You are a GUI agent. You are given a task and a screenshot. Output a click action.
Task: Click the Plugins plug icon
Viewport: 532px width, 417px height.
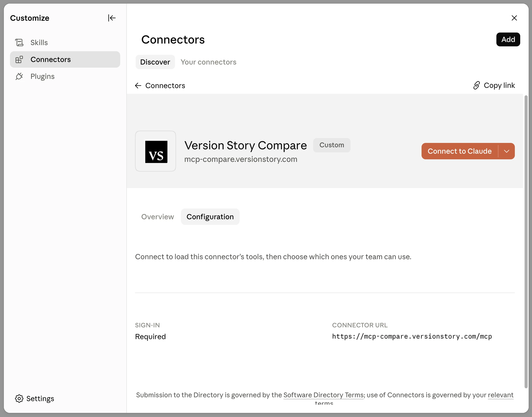point(19,76)
